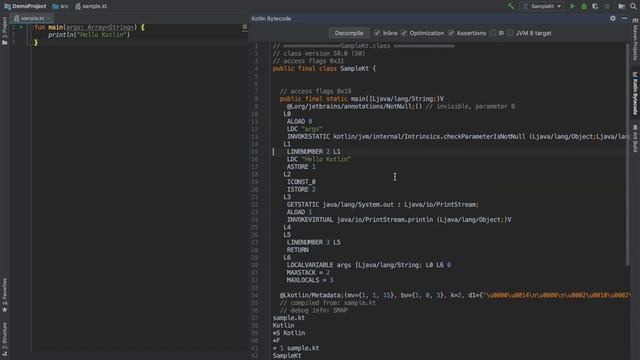Click the '// class version 50.0' comment
640x360 pixels.
click(x=319, y=53)
